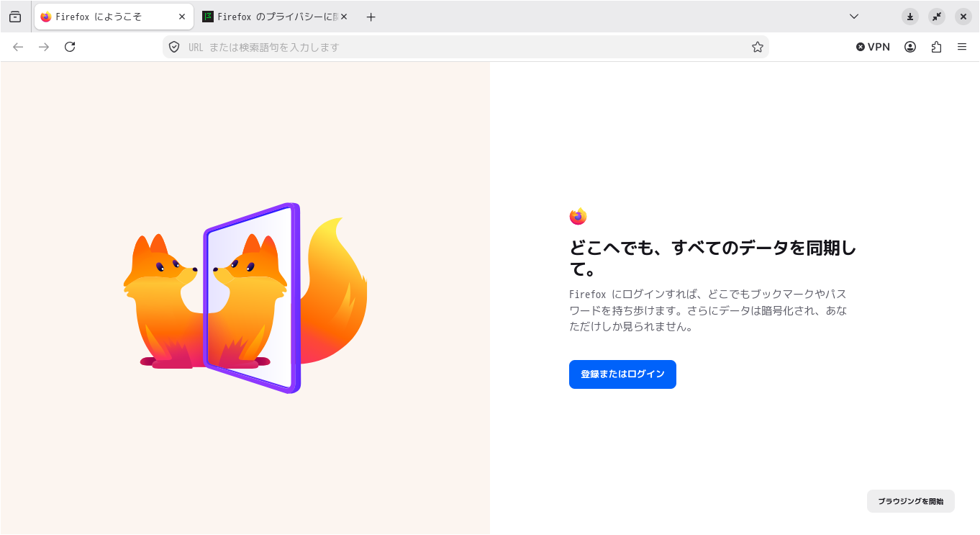980x535 pixels.
Task: Open the VPN toolbar button
Action: tap(873, 47)
